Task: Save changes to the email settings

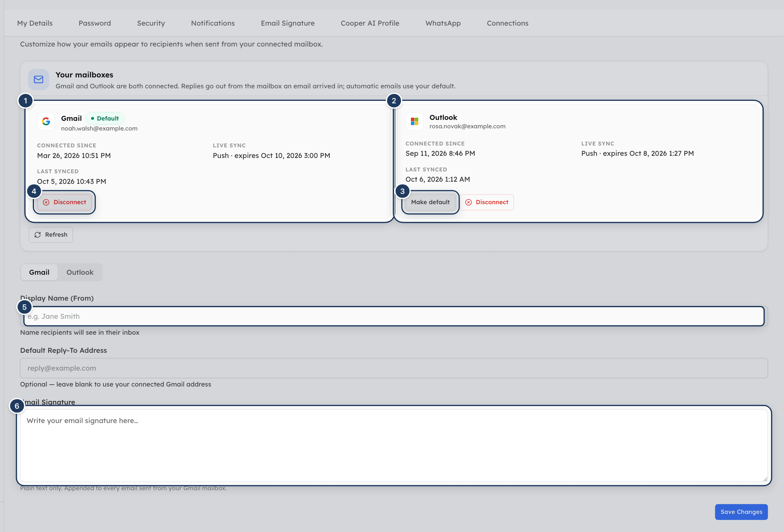Action: point(741,512)
